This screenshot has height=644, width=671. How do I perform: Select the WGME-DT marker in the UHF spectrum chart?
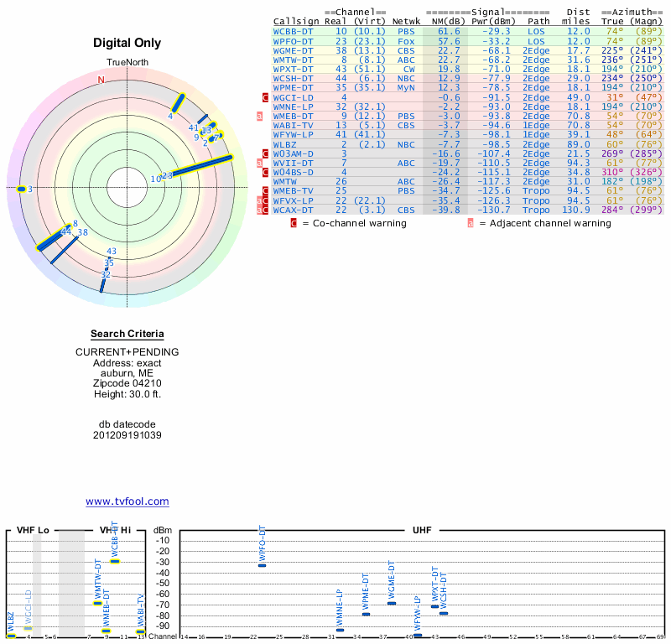tap(392, 603)
